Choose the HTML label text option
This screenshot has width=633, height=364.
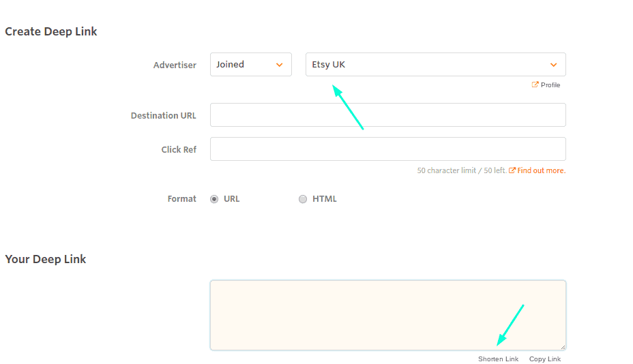coord(325,199)
